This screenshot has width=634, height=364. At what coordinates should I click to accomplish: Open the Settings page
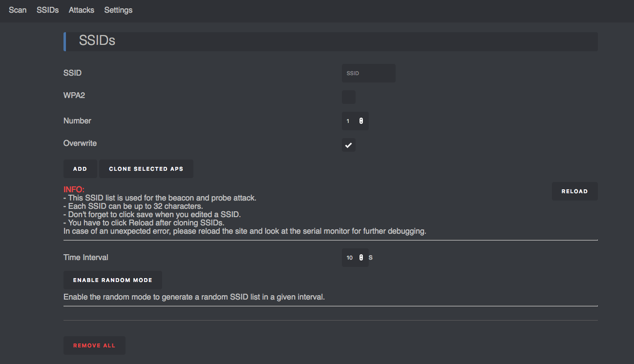pyautogui.click(x=118, y=10)
